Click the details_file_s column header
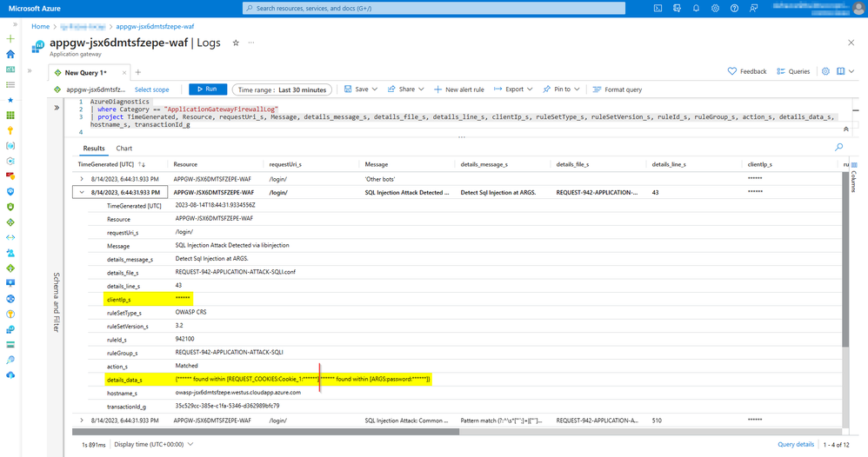The height and width of the screenshot is (457, 868). pyautogui.click(x=572, y=164)
